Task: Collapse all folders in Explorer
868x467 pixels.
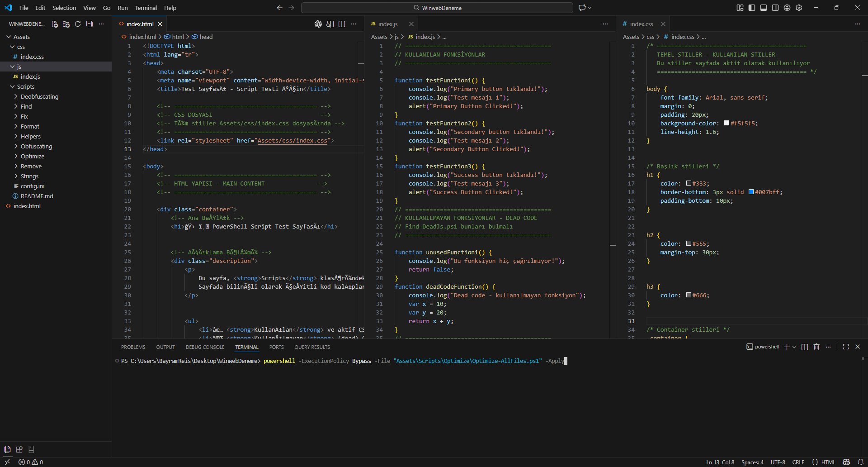Action: click(x=90, y=24)
